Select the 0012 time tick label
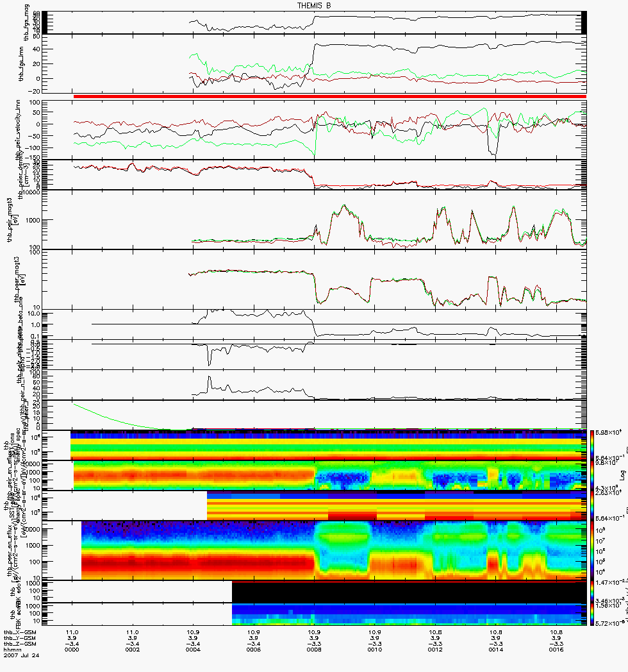Image resolution: width=628 pixels, height=672 pixels. tap(435, 650)
